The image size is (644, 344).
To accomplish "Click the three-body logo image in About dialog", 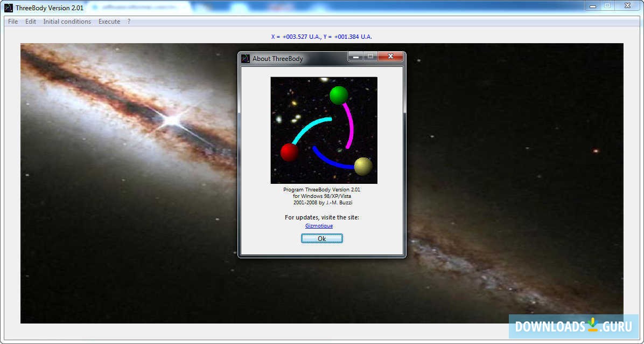I will 324,130.
